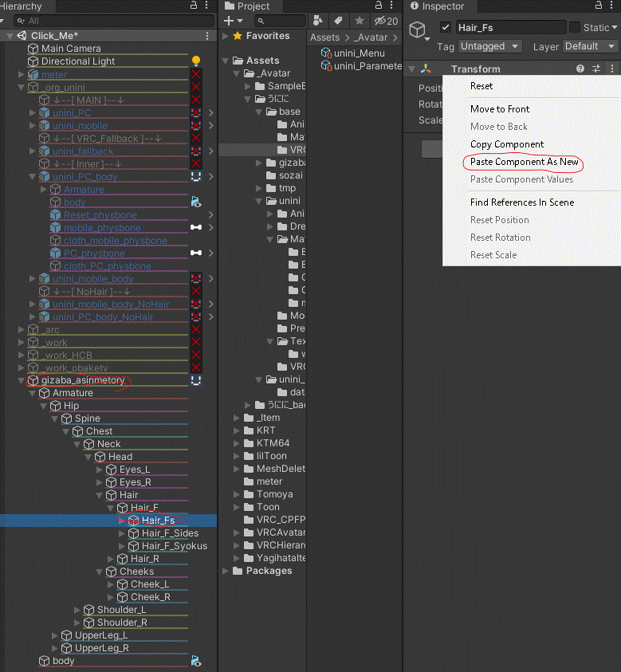This screenshot has height=672, width=621.
Task: Collapse the Cheeks node
Action: (x=100, y=572)
